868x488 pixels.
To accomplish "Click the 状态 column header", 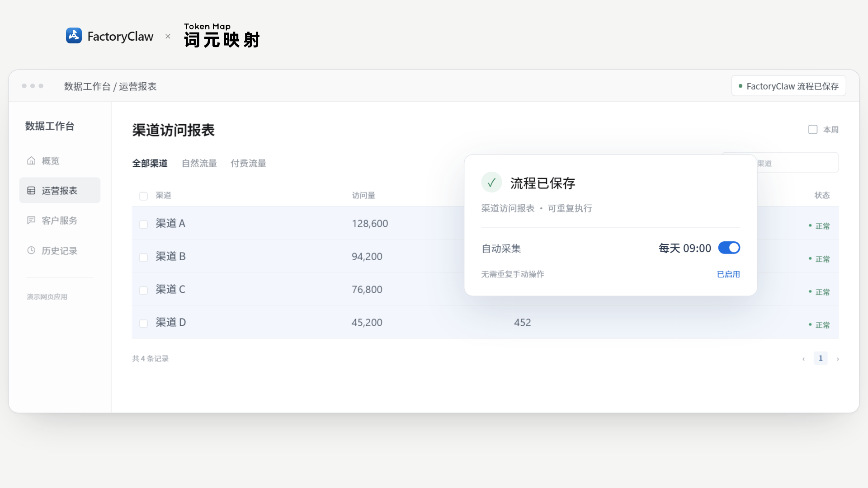I will tap(822, 195).
